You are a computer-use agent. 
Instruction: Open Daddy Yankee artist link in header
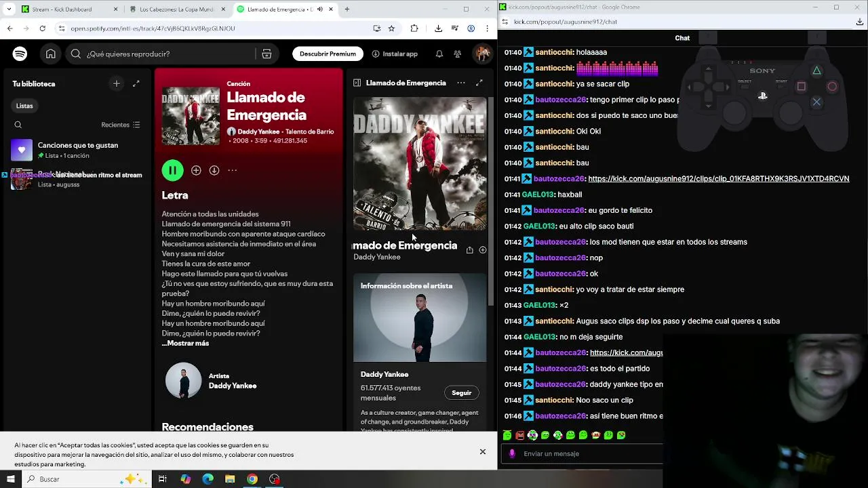pyautogui.click(x=258, y=131)
